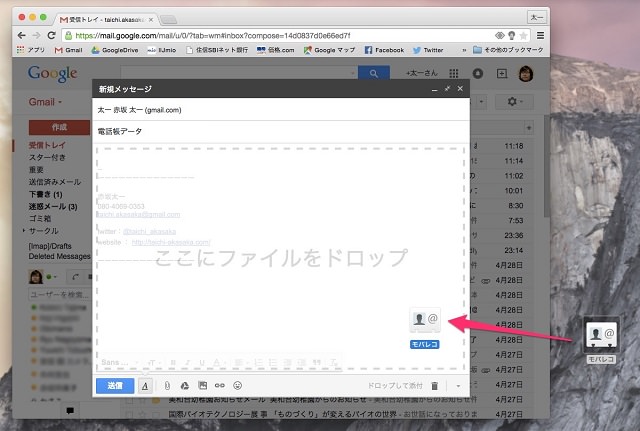This screenshot has height=431, width=640.
Task: Insert a file from Google Drive icon
Action: 185,385
